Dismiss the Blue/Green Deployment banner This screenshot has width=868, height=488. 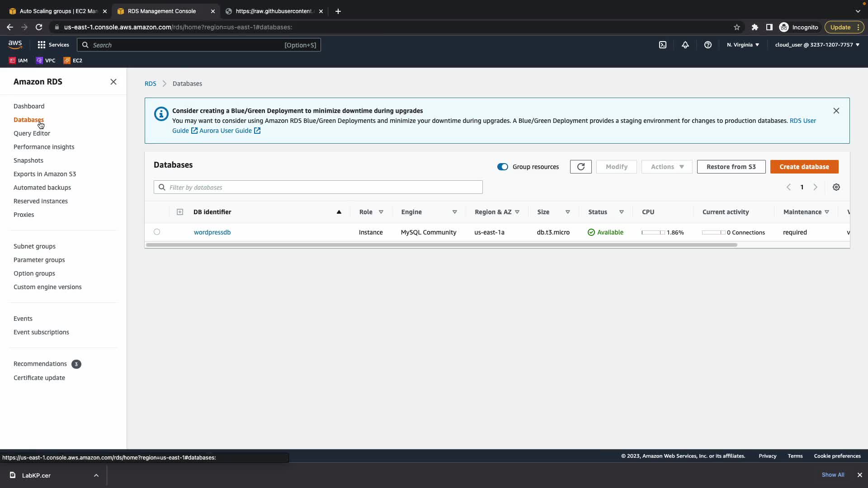[x=836, y=111]
